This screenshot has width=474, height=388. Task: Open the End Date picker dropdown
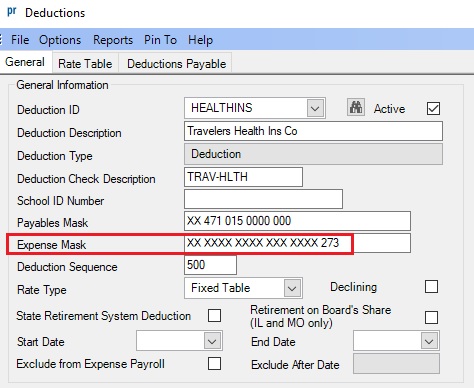tap(429, 341)
